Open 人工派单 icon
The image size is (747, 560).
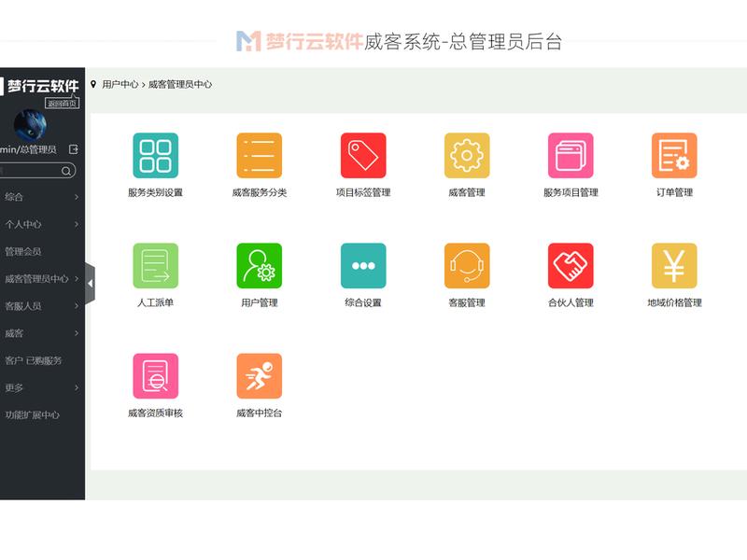[x=155, y=266]
